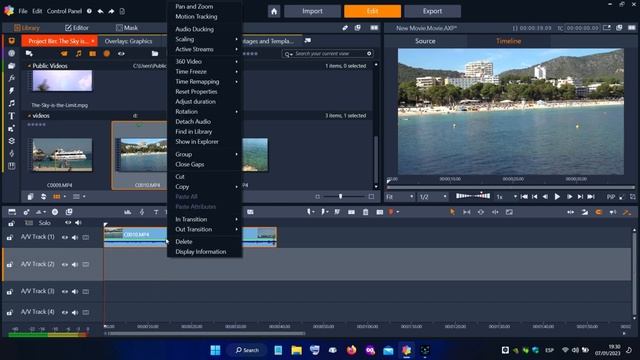Jump to start with the first playback control

pyautogui.click(x=524, y=197)
